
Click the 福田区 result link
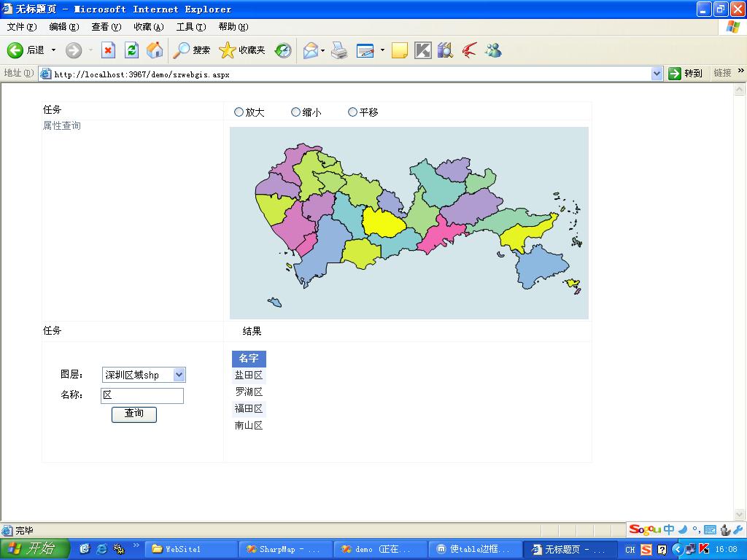pyautogui.click(x=249, y=408)
